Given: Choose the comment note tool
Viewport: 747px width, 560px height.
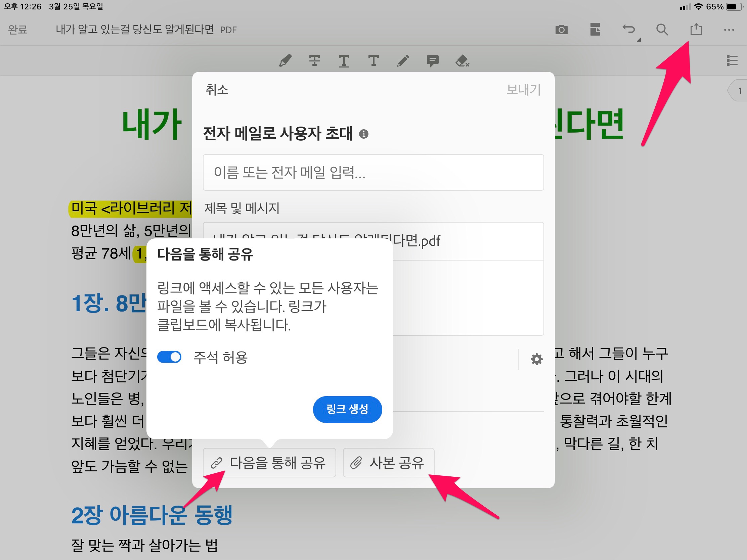Looking at the screenshot, I should point(432,61).
